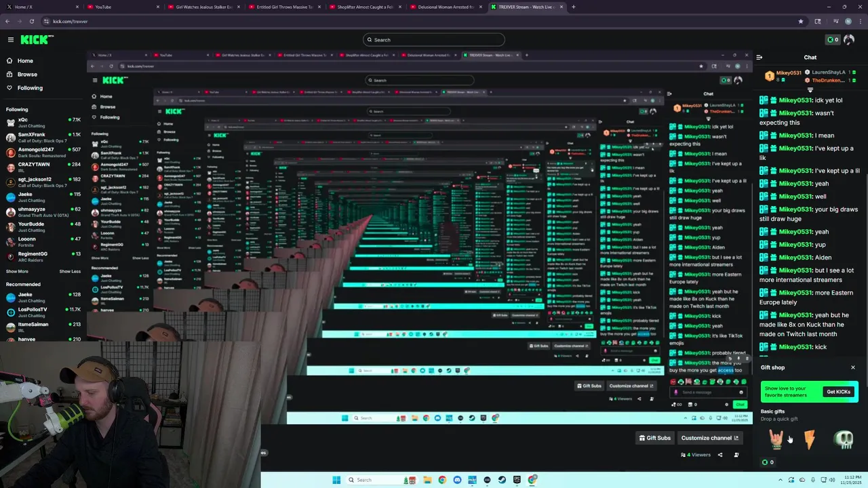
Task: Send the rock-hand gift
Action: point(776,440)
